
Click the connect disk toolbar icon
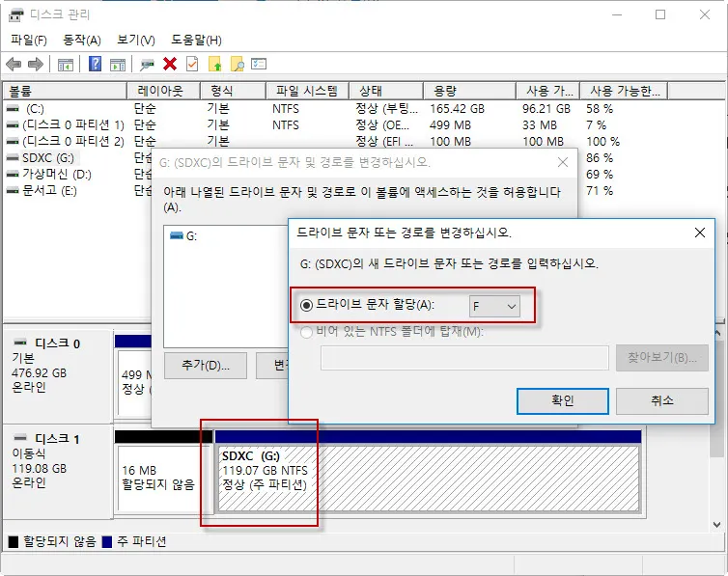147,65
